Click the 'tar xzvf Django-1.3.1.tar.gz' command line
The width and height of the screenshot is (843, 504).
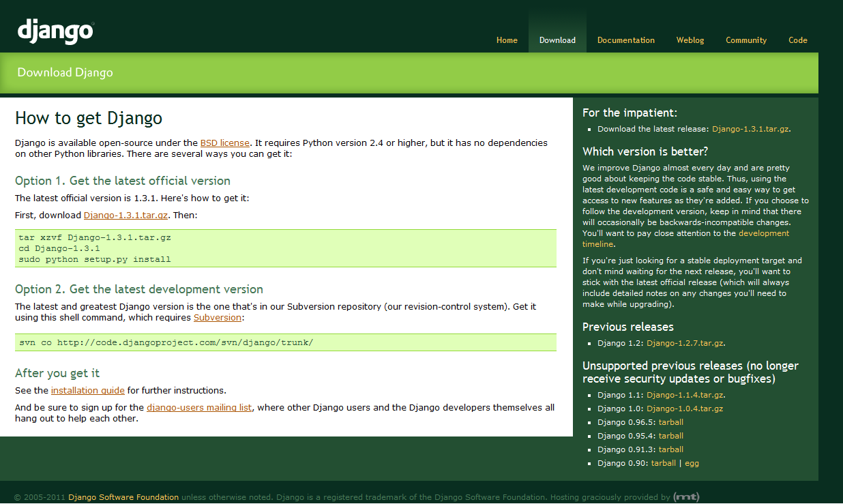click(95, 237)
